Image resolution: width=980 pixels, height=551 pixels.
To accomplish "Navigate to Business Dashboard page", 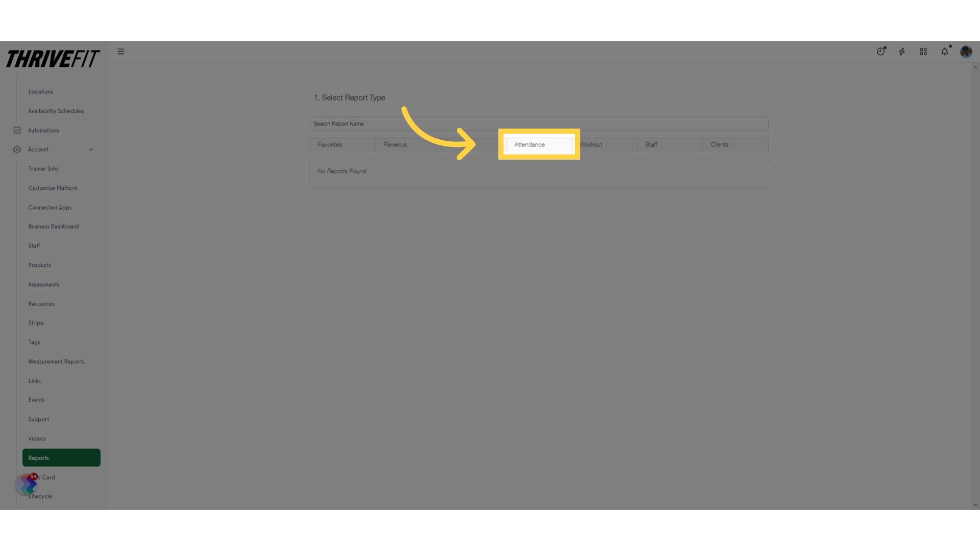I will click(x=53, y=226).
